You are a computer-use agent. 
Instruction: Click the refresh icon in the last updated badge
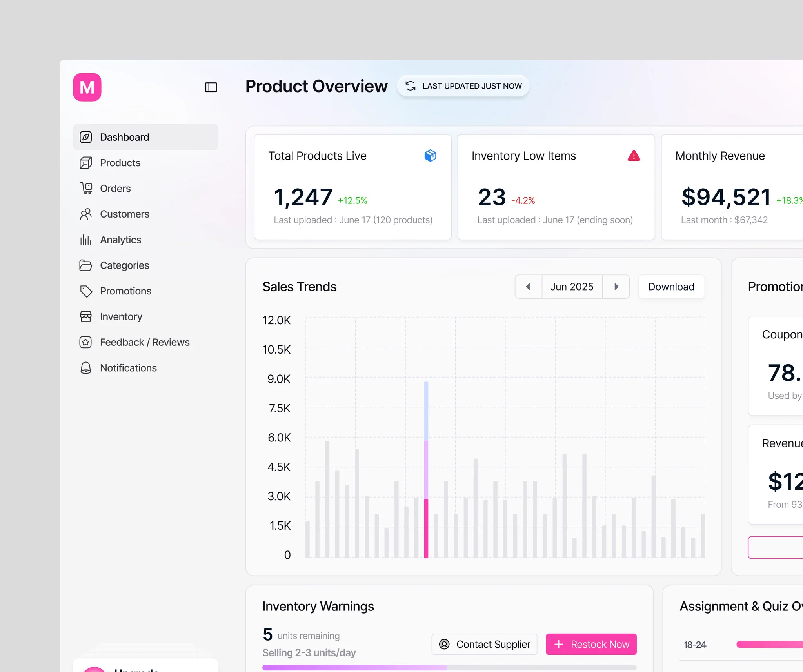411,86
